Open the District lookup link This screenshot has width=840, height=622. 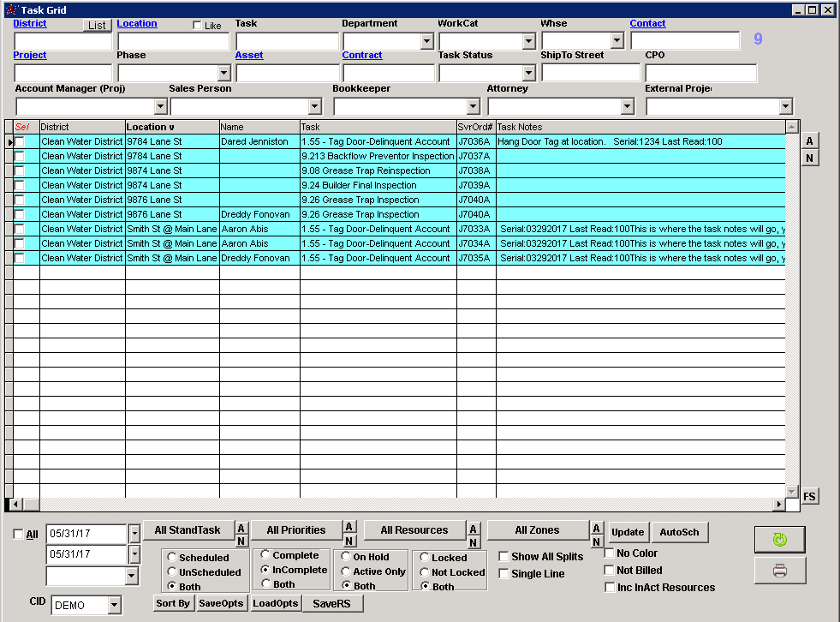(30, 23)
